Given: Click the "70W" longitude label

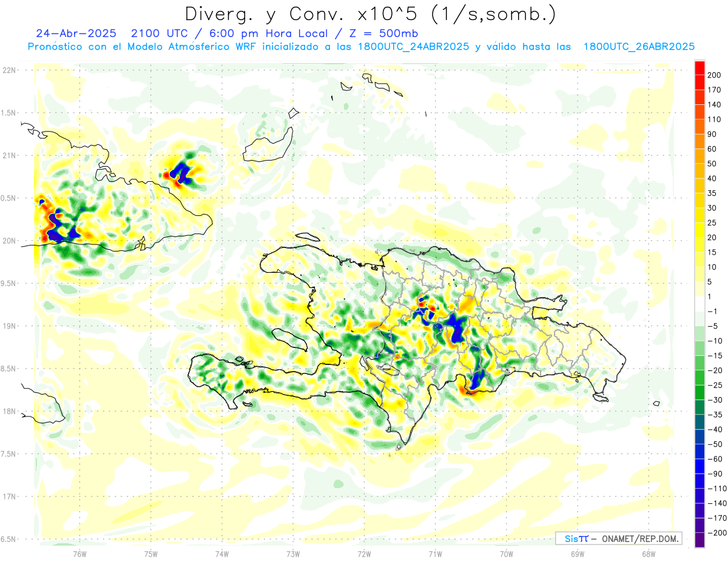Looking at the screenshot, I should coord(507,554).
